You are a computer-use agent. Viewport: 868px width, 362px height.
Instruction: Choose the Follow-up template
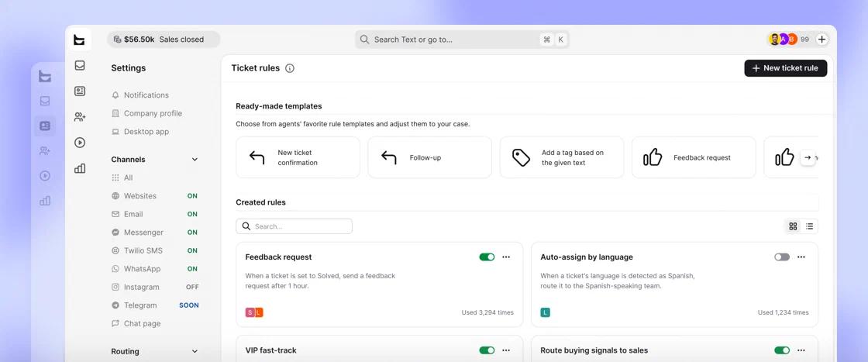click(429, 158)
